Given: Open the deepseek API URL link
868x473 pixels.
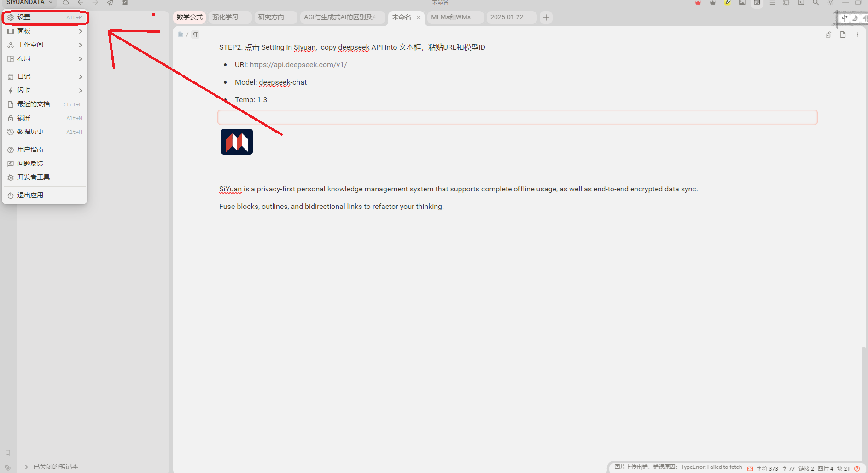Looking at the screenshot, I should tap(298, 65).
